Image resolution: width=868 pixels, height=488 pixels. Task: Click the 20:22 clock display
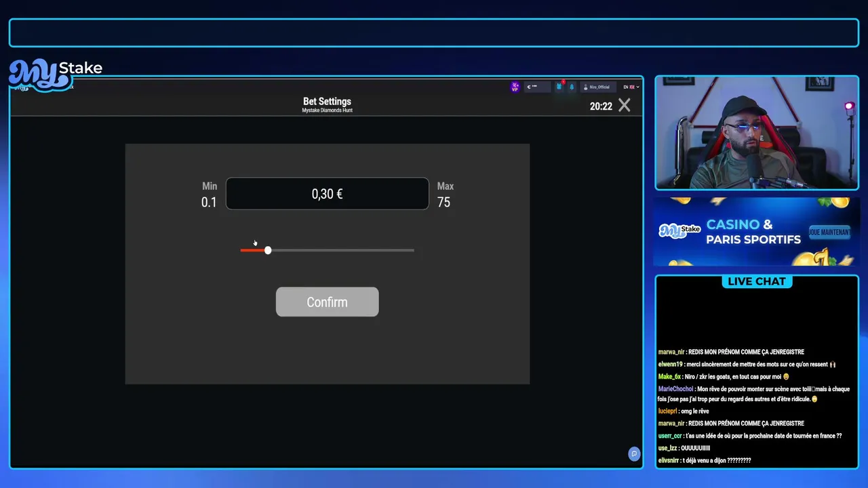(601, 106)
